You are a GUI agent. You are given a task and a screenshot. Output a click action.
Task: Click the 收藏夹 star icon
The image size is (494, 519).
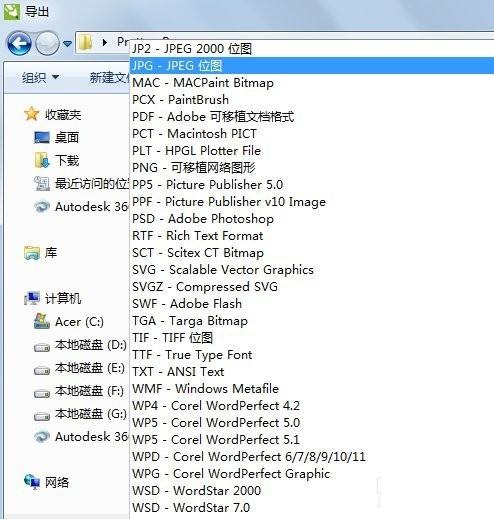coord(31,114)
